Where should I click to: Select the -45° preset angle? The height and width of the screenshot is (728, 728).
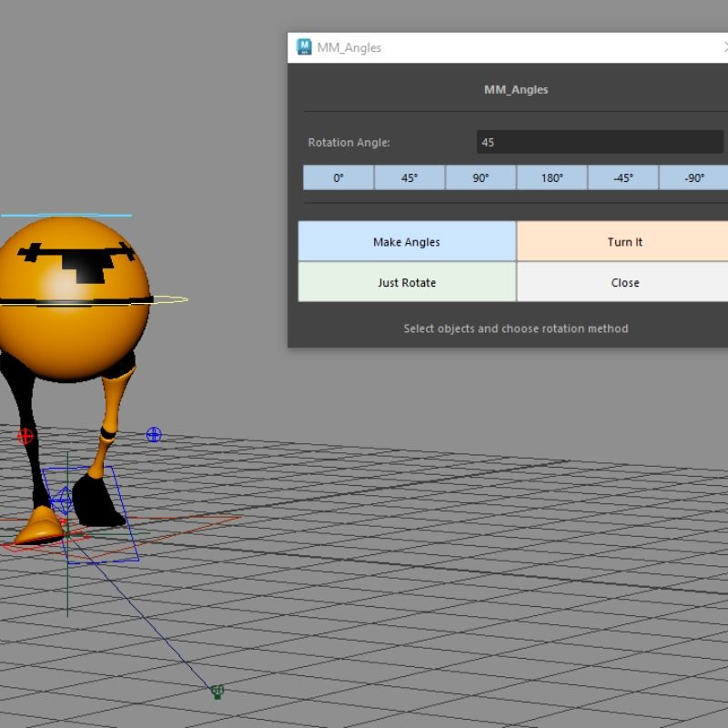pos(622,178)
